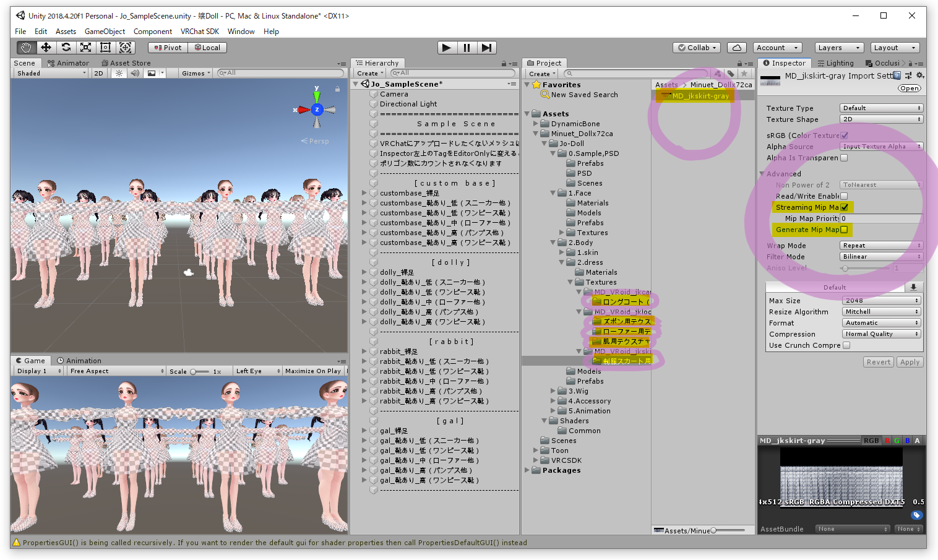Toggle scene audio speaker icon

point(135,73)
